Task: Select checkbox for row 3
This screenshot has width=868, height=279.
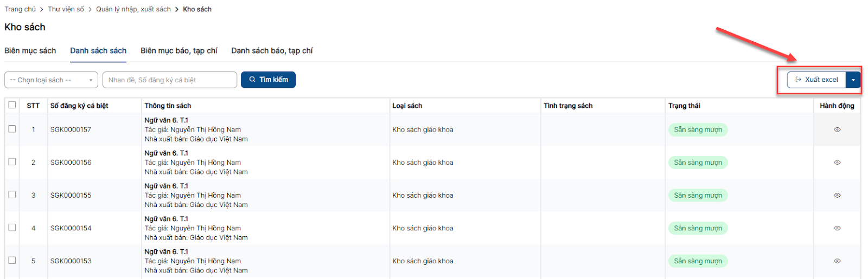Action: tap(12, 194)
